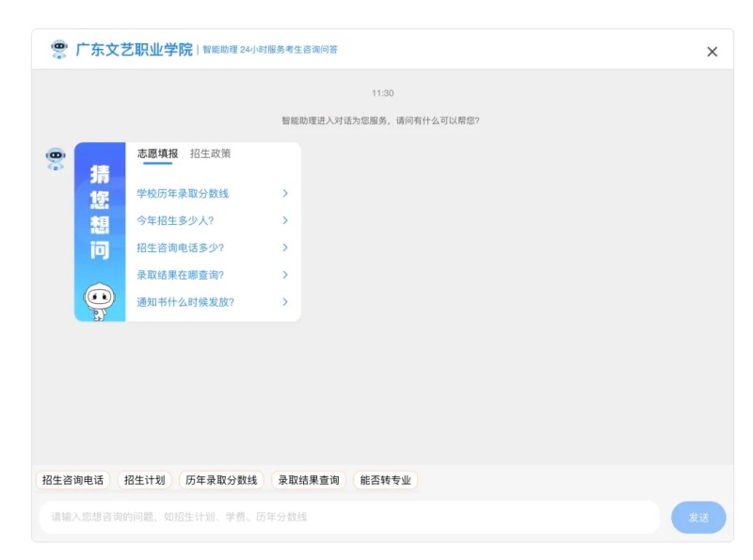Open question 招生咨询电话多少?

(180, 248)
